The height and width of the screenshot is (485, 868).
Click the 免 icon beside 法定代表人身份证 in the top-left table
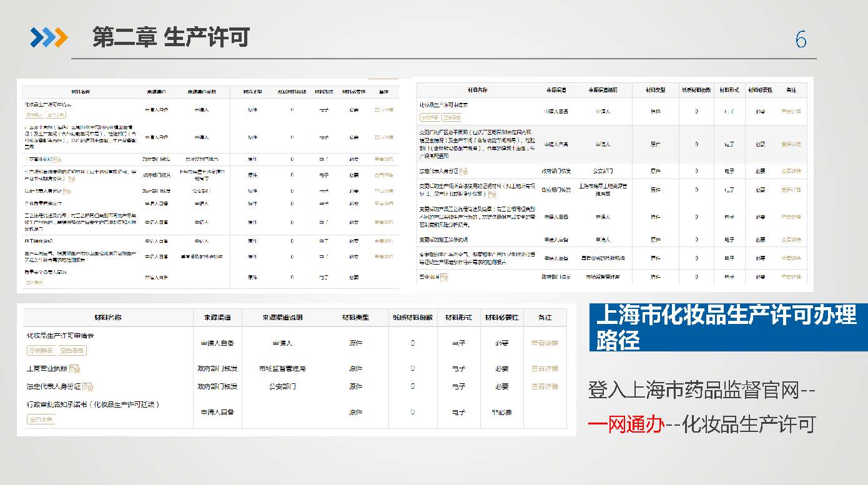click(x=67, y=191)
